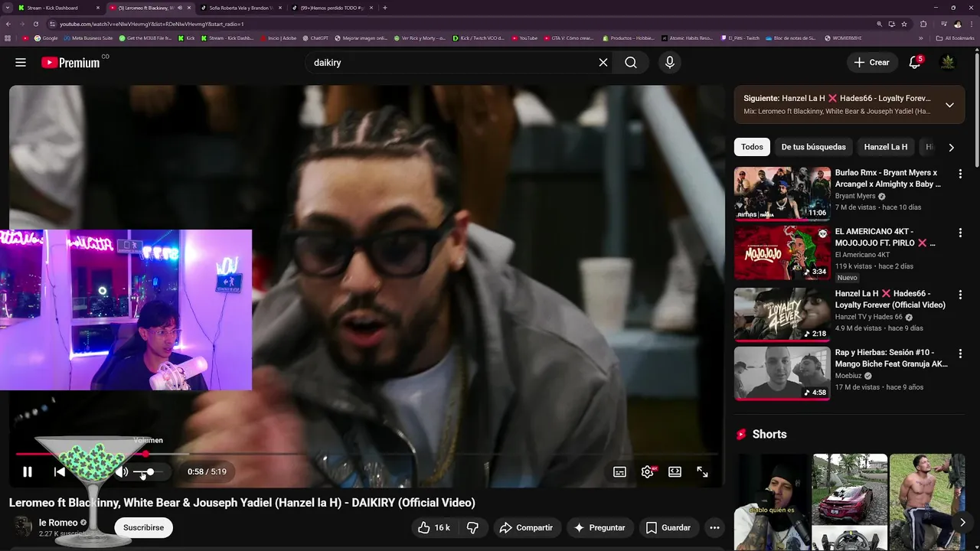
Task: Open the first Shorts thumbnail, diablo quien es
Action: [771, 502]
